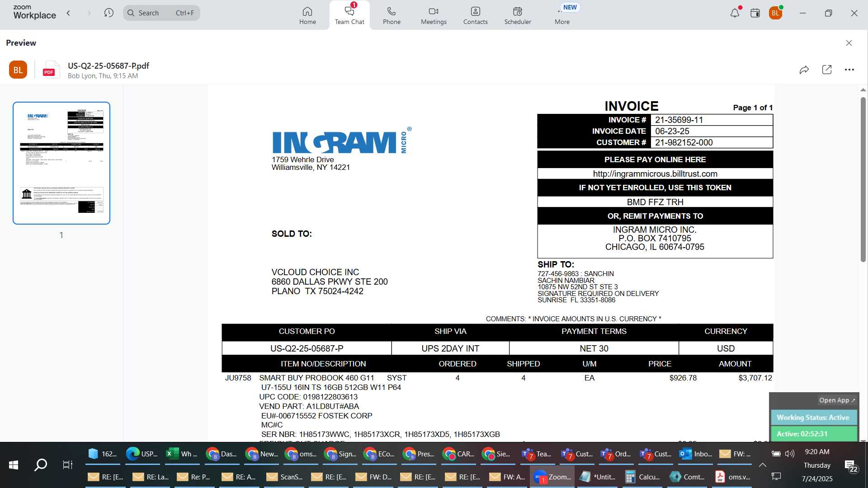Open the More menu with NEW badge

tap(562, 15)
